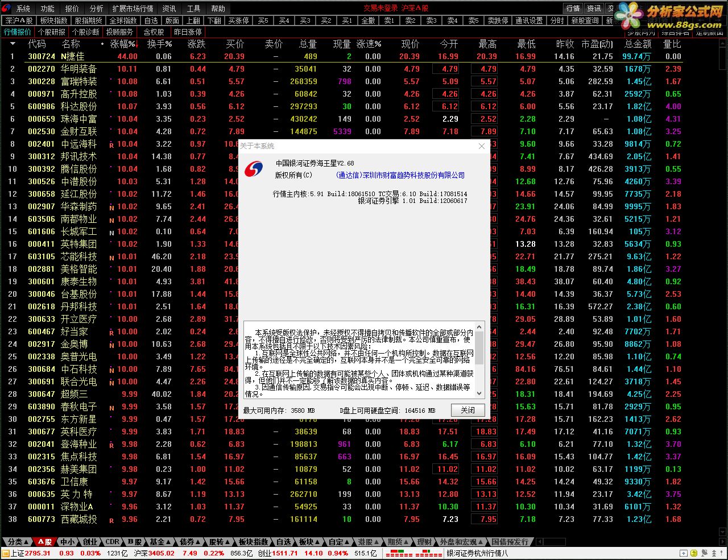Select the CDR tab in the bottom bar
Image resolution: width=728 pixels, height=560 pixels.
(113, 542)
